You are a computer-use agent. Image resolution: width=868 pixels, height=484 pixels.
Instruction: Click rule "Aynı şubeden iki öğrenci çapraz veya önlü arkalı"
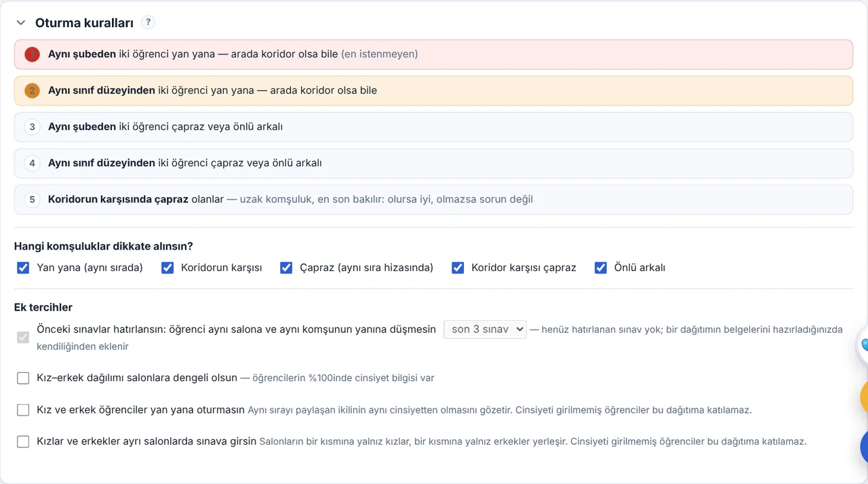pyautogui.click(x=433, y=127)
